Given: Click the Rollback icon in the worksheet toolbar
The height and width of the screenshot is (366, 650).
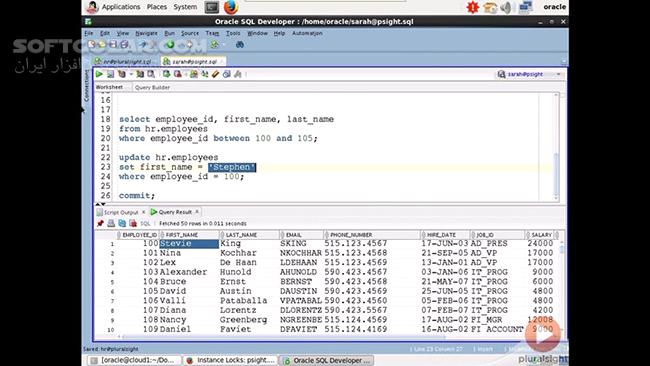Looking at the screenshot, I should (x=178, y=74).
